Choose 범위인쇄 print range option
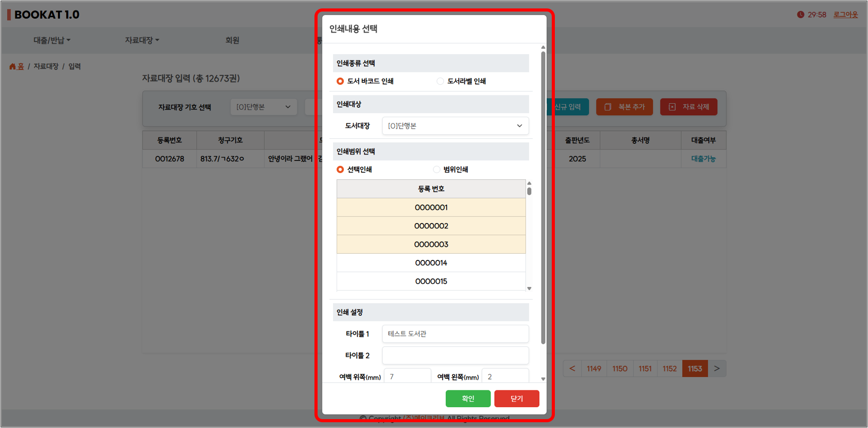This screenshot has width=868, height=428. [436, 169]
